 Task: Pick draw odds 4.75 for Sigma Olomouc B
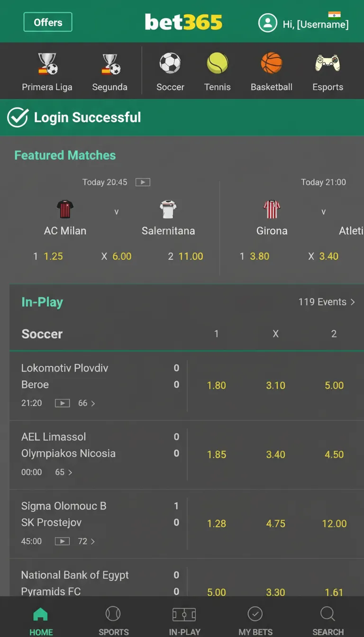(x=275, y=524)
